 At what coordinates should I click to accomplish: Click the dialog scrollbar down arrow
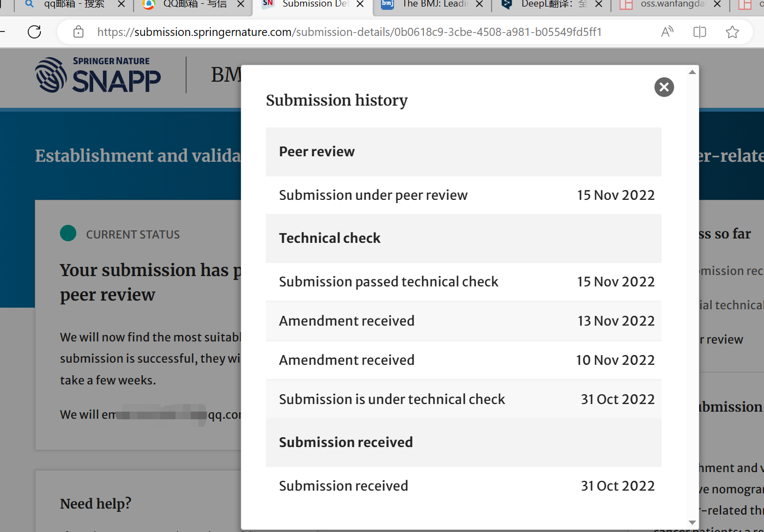click(692, 523)
